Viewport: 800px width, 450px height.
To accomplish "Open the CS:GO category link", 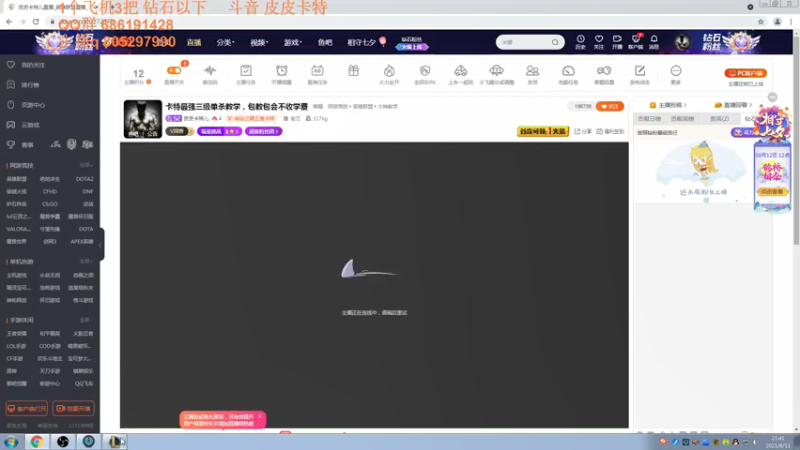I will pos(49,204).
